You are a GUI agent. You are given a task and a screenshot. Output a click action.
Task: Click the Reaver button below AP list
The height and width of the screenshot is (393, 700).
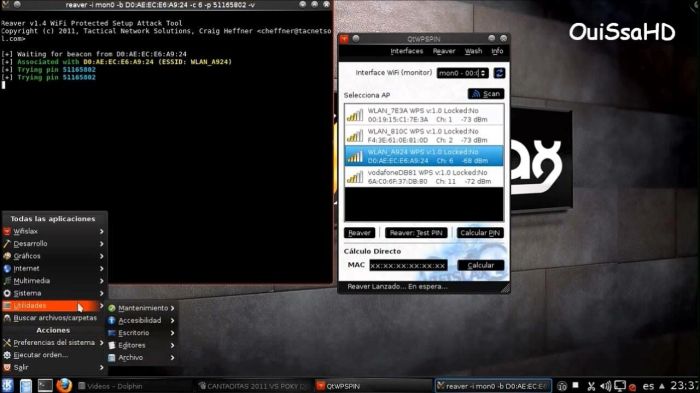pos(359,233)
